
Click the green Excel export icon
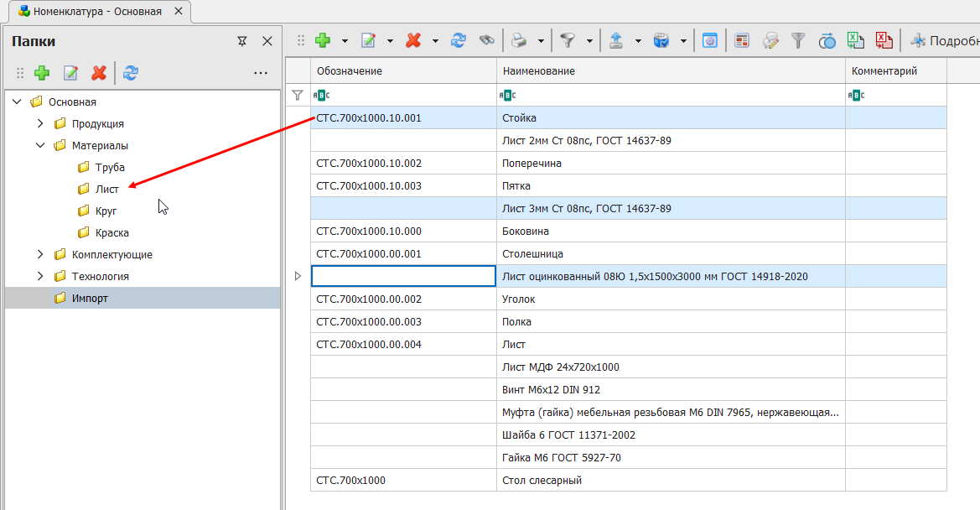[855, 40]
